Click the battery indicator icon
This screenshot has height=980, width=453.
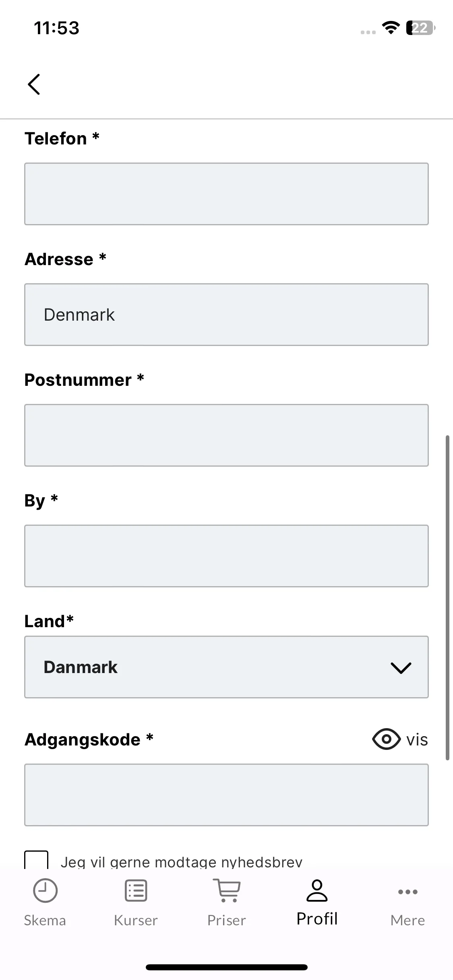tap(420, 28)
